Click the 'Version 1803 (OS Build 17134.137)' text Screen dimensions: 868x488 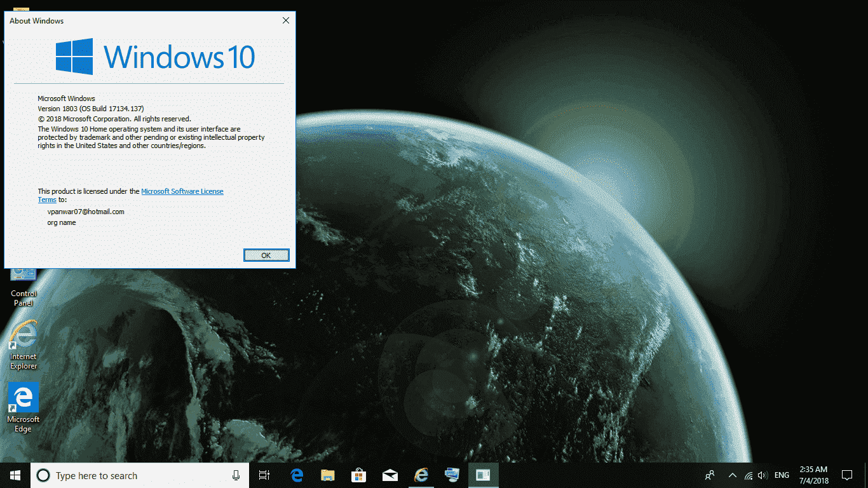coord(91,109)
